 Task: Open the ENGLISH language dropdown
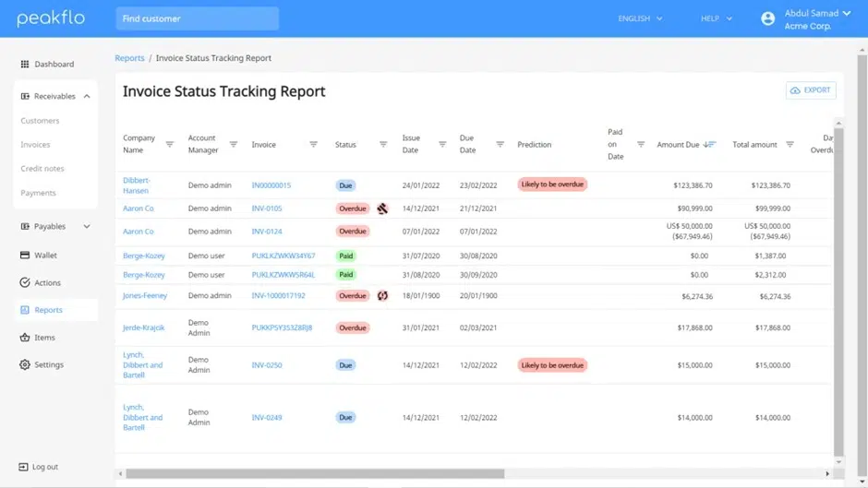coord(640,18)
